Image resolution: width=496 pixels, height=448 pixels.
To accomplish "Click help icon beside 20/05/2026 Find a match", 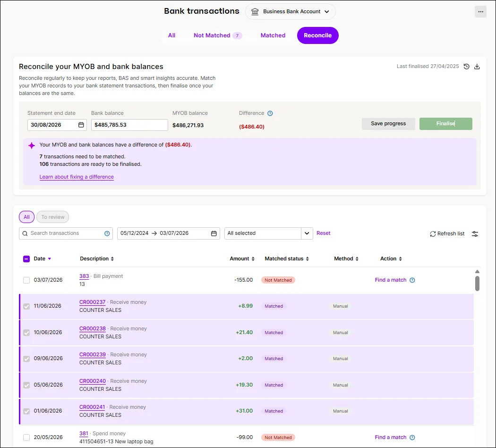I will click(x=412, y=438).
